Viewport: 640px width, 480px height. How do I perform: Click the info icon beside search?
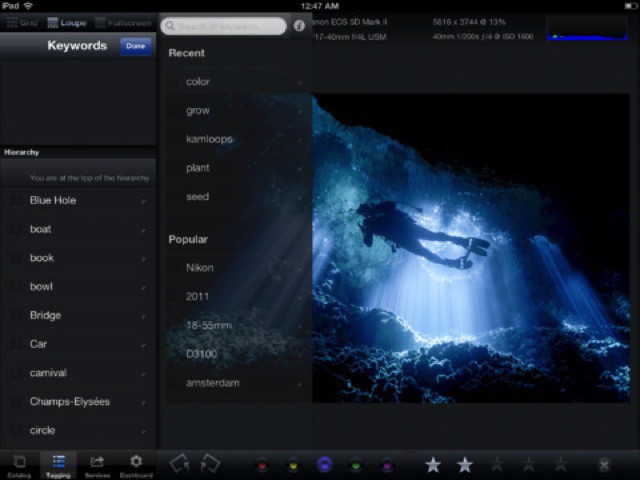299,27
